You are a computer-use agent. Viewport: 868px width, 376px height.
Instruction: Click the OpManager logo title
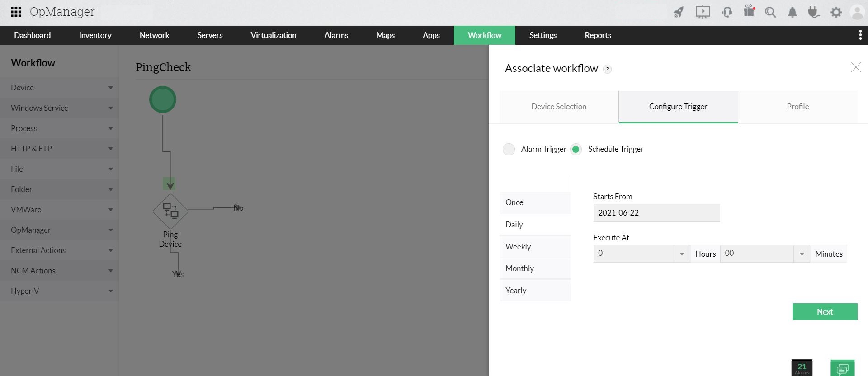[62, 12]
